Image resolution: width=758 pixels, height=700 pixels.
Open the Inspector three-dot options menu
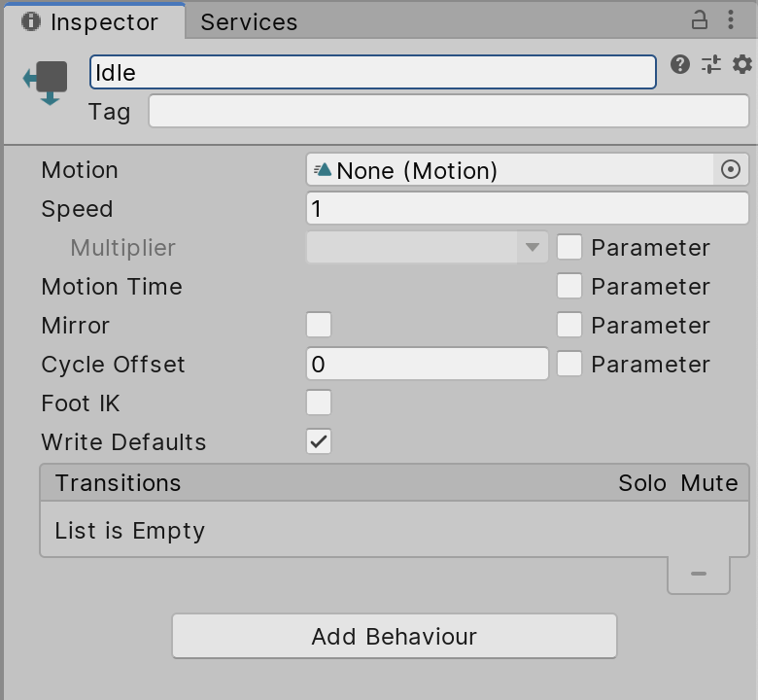tap(731, 19)
